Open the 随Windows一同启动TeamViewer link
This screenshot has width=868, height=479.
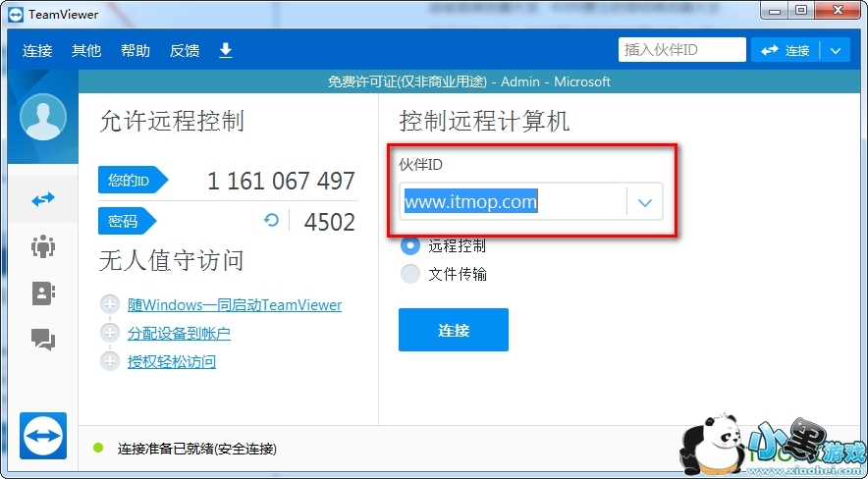(235, 304)
